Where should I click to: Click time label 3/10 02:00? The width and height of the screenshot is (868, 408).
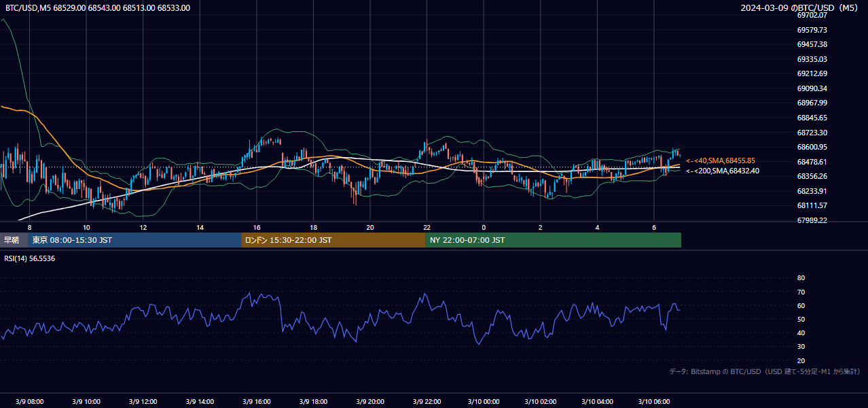(x=541, y=402)
